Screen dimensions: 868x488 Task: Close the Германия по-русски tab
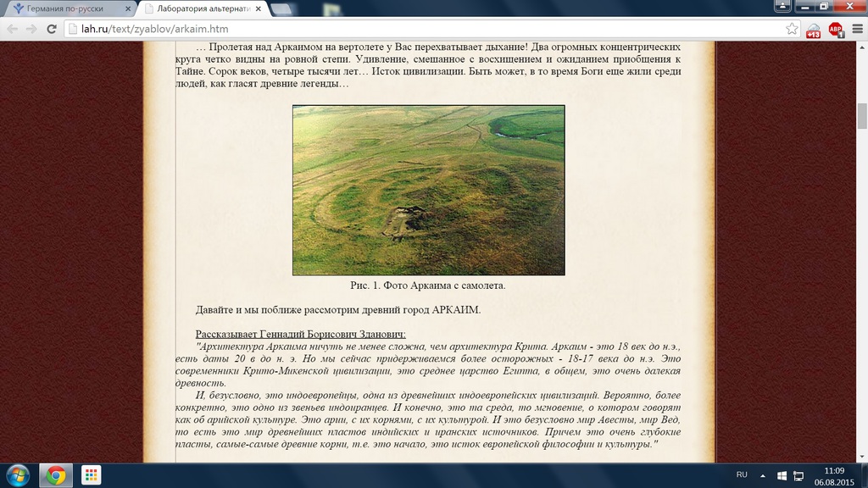pos(127,8)
